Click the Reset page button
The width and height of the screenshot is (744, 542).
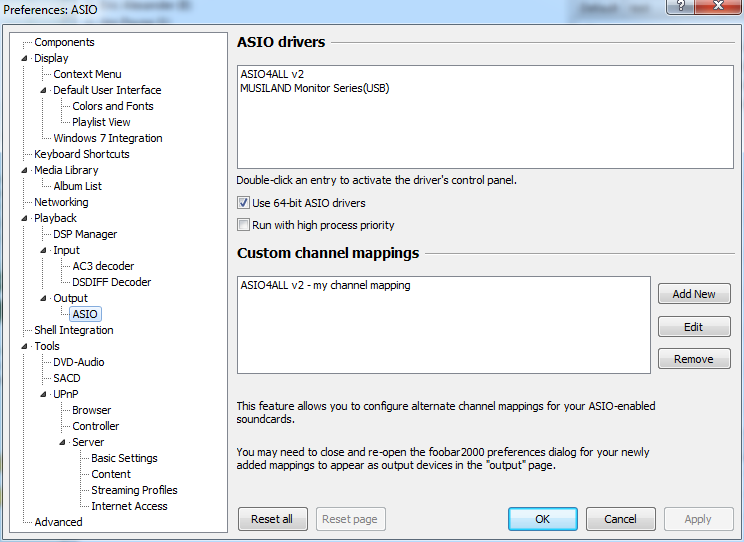(350, 519)
